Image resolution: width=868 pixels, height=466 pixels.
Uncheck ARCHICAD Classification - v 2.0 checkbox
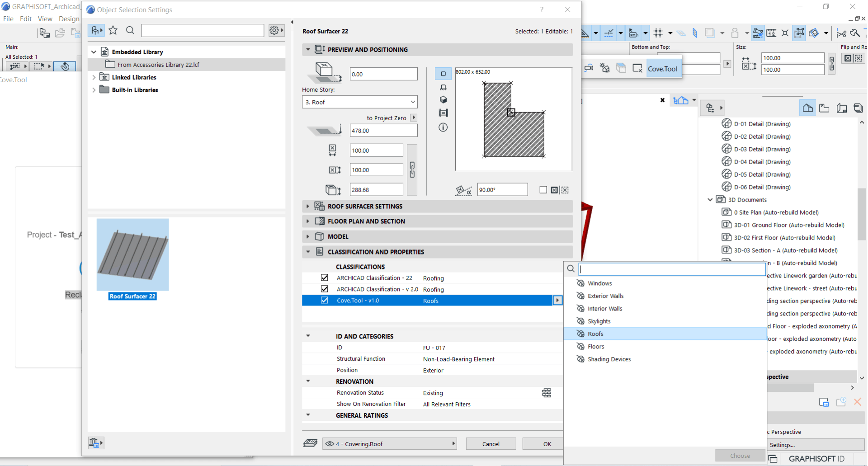[x=324, y=289]
